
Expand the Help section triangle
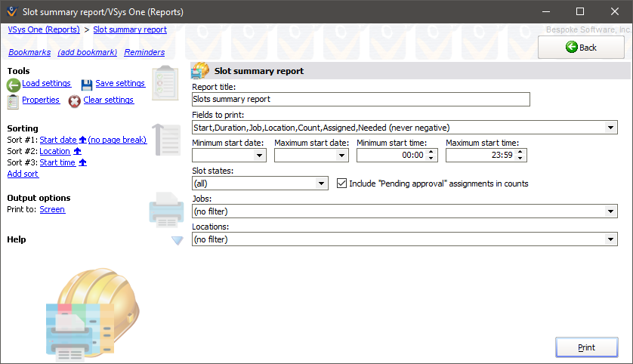(178, 240)
